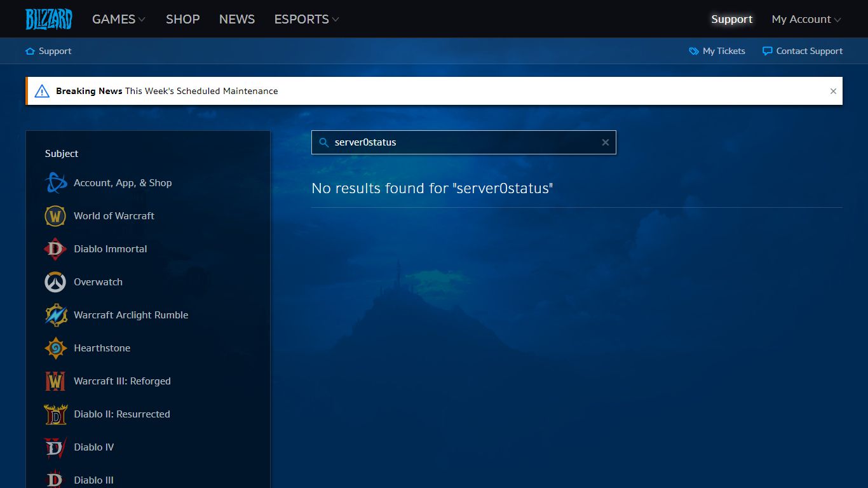The height and width of the screenshot is (488, 868).
Task: Select Warcraft Arclight Rumble subject
Action: pos(131,315)
